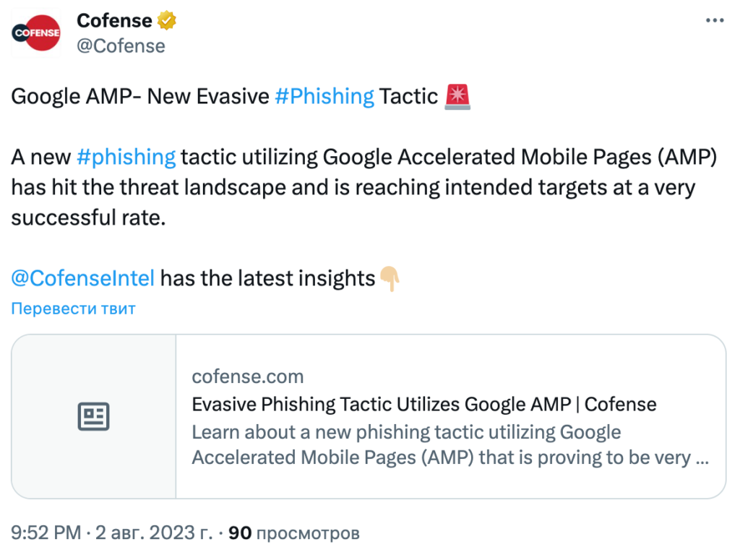Click the cofense.com domain in card

[x=247, y=376]
